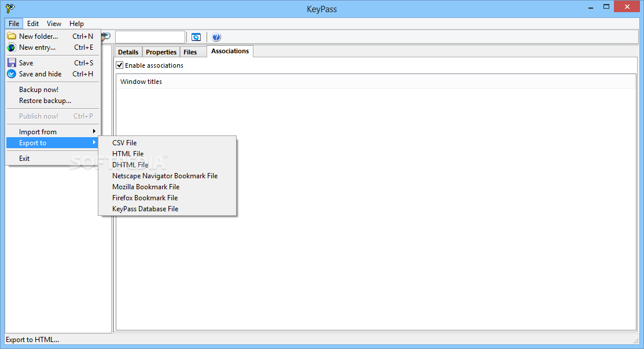Image resolution: width=644 pixels, height=349 pixels.
Task: Click the New entry globe icon
Action: 12,47
